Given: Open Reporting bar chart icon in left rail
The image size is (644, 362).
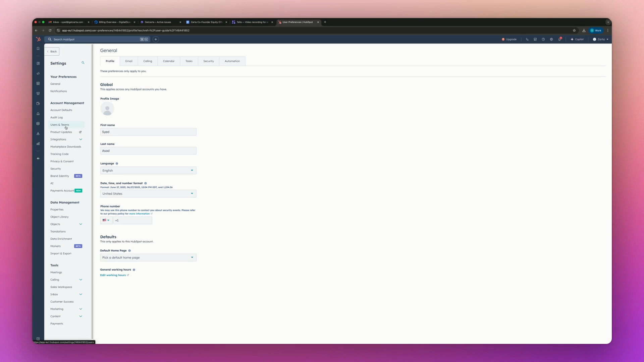Looking at the screenshot, I should click(x=38, y=143).
